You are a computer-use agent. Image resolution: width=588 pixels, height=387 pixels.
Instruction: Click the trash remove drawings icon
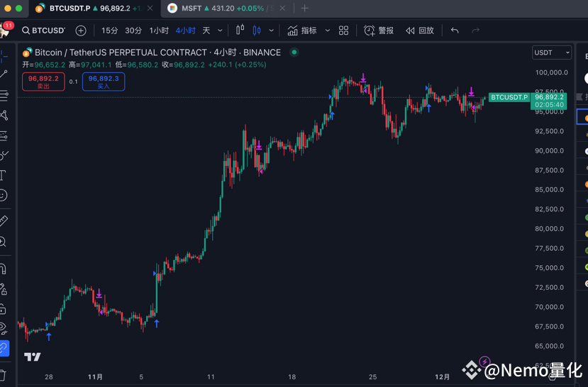pyautogui.click(x=3, y=375)
